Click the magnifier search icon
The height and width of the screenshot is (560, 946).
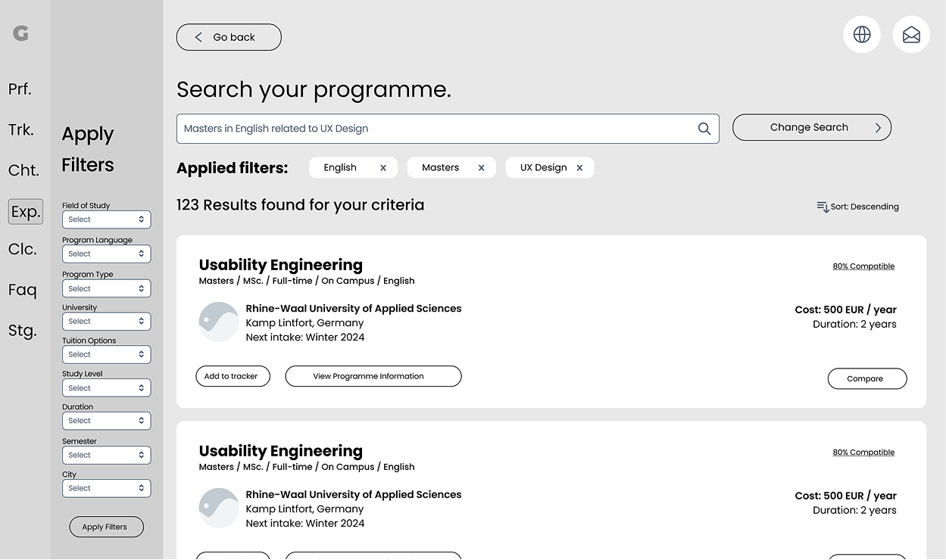(704, 129)
